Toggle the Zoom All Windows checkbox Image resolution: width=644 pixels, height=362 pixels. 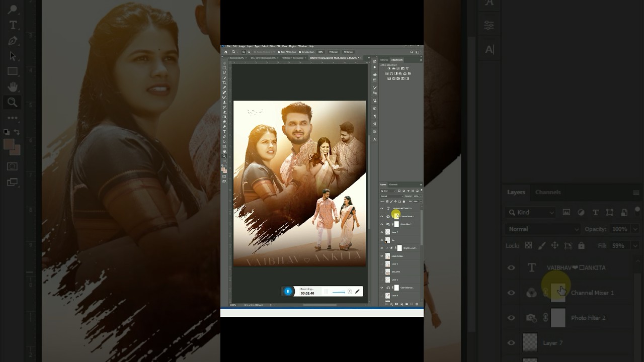point(279,52)
